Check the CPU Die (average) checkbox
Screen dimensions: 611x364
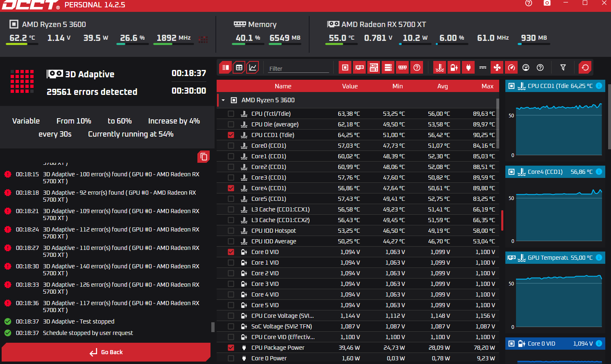pos(231,124)
